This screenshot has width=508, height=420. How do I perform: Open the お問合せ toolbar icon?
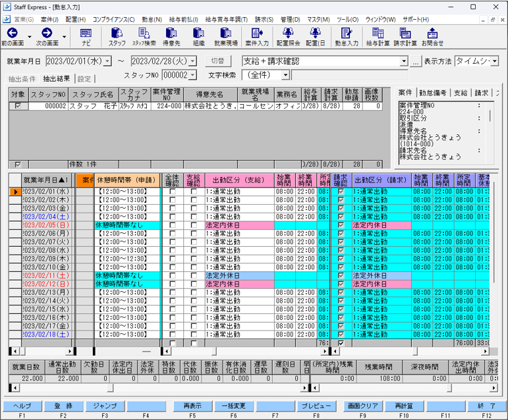pyautogui.click(x=432, y=33)
